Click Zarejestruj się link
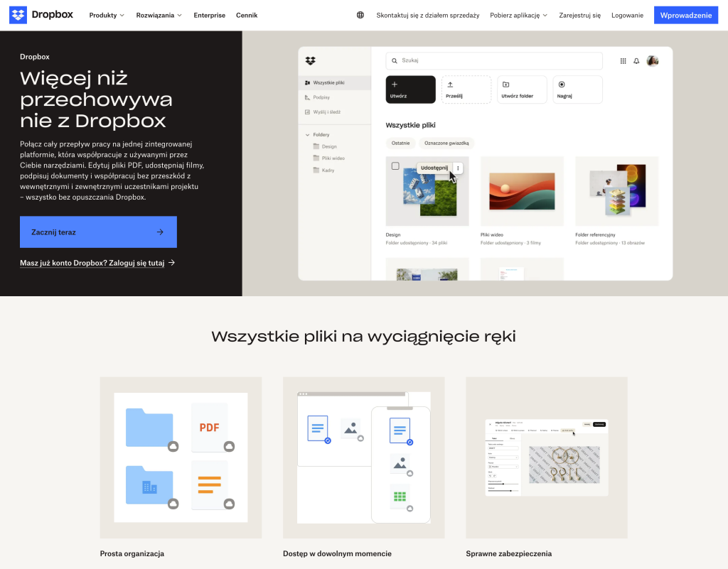The height and width of the screenshot is (569, 728). point(579,16)
